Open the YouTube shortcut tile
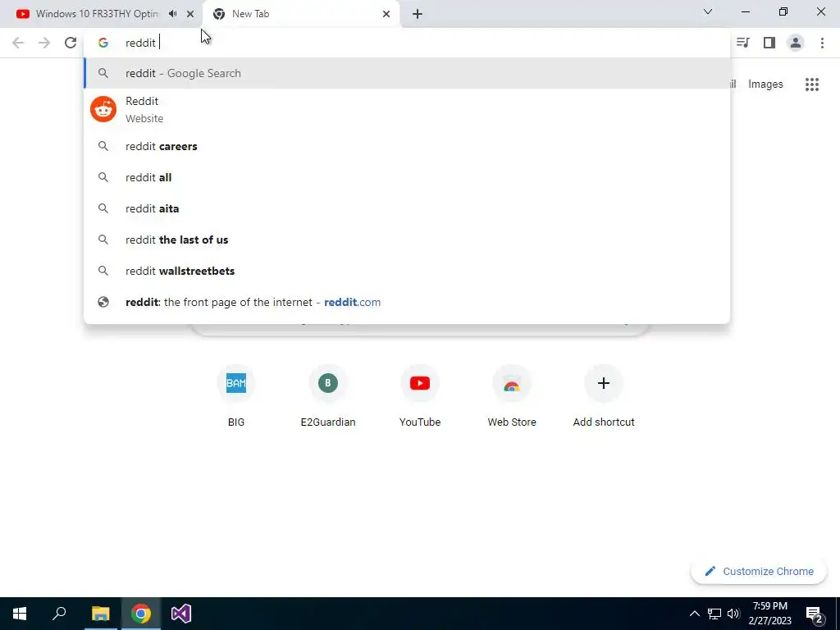The height and width of the screenshot is (630, 840). pyautogui.click(x=420, y=396)
